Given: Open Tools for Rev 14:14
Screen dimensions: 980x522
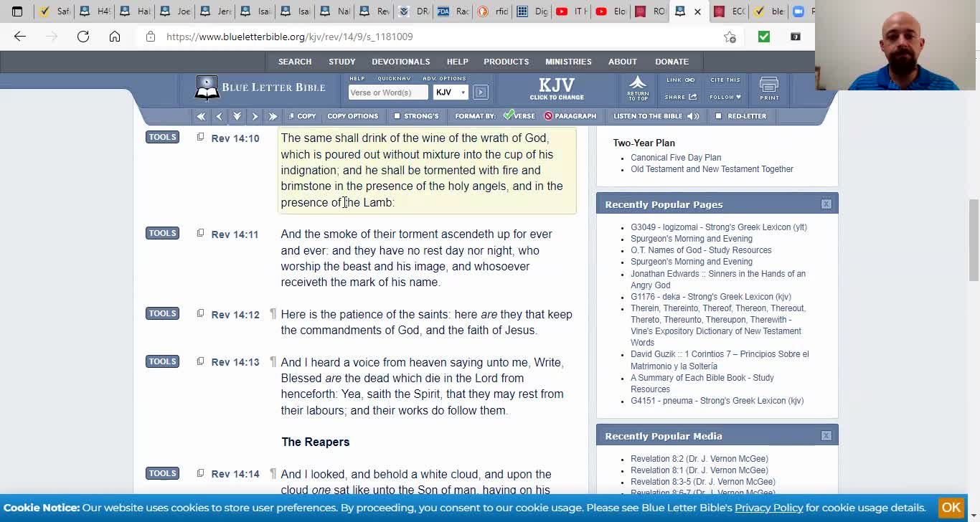Looking at the screenshot, I should coord(162,473).
